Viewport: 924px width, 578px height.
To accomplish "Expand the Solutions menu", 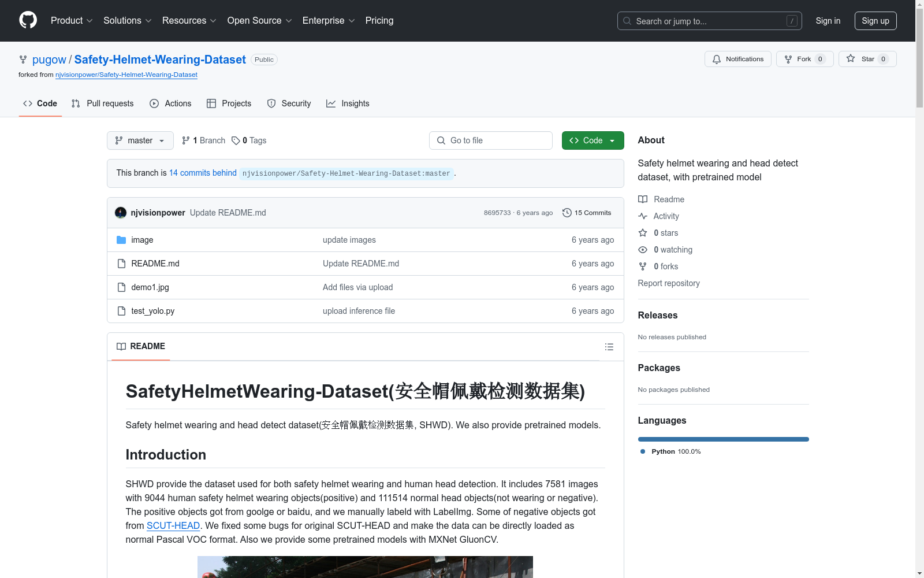I will coord(127,20).
